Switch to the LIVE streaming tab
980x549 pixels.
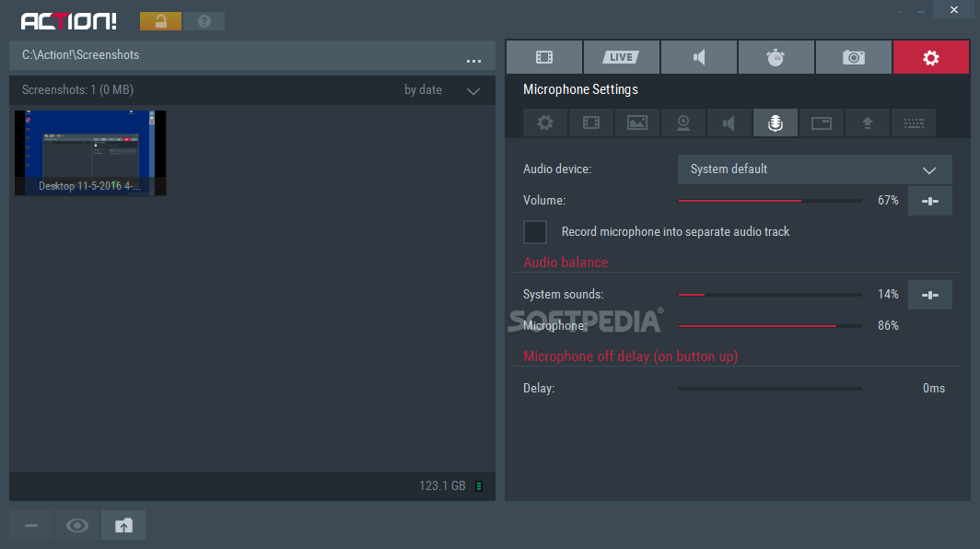point(621,57)
